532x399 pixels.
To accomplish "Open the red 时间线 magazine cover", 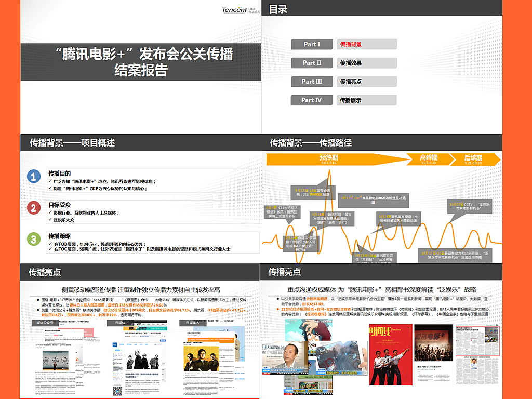I will click(391, 354).
